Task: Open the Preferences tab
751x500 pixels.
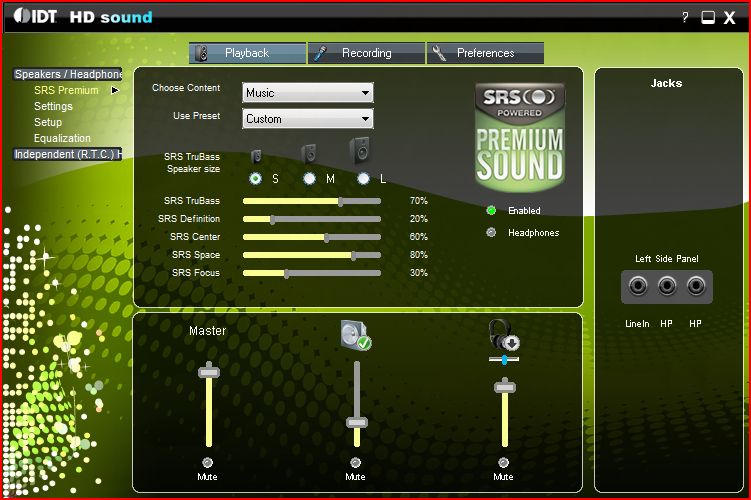Action: [485, 53]
